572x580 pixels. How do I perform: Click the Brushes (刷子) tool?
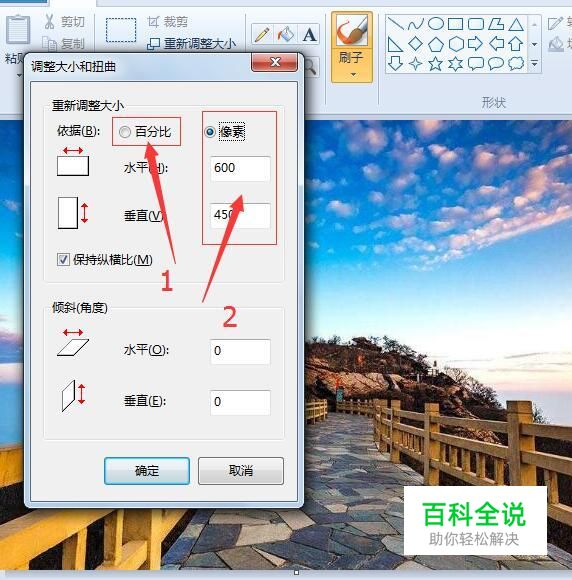pyautogui.click(x=351, y=41)
